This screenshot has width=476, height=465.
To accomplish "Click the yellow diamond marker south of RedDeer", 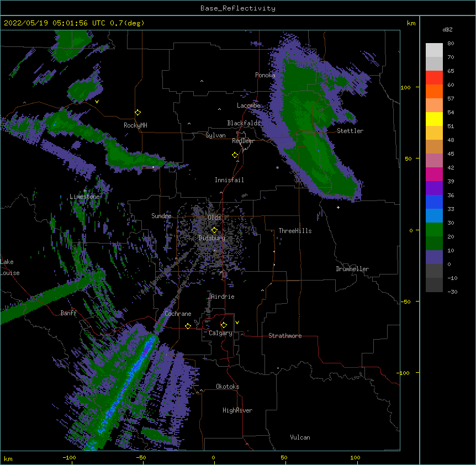I will pyautogui.click(x=235, y=155).
